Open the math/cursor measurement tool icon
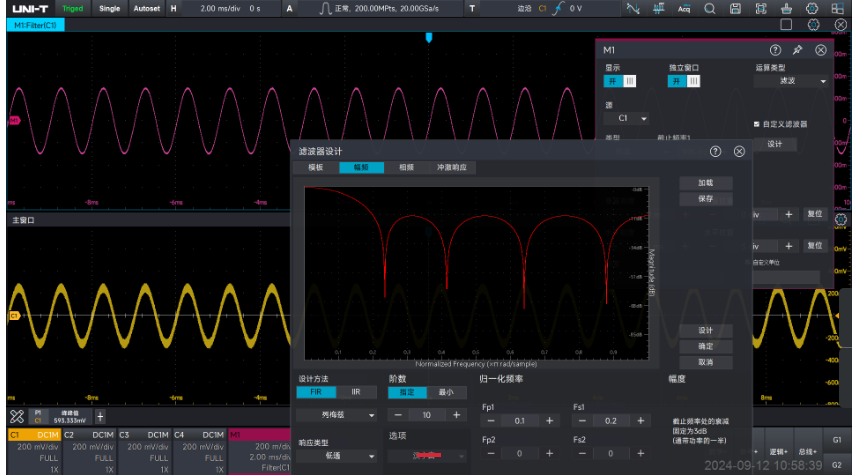 632,8
